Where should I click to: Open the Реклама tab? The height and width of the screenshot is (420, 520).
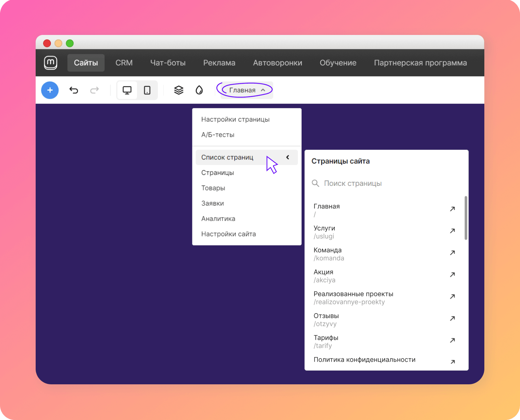point(219,63)
